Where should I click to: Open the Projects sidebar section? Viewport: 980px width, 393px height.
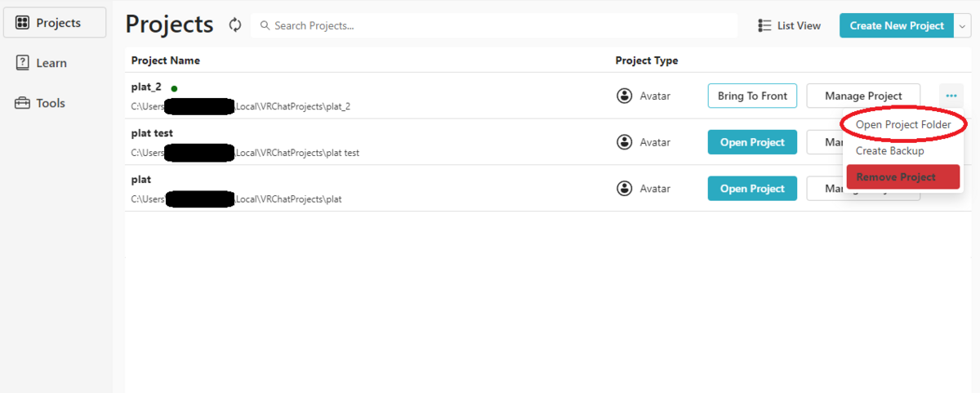coord(55,23)
